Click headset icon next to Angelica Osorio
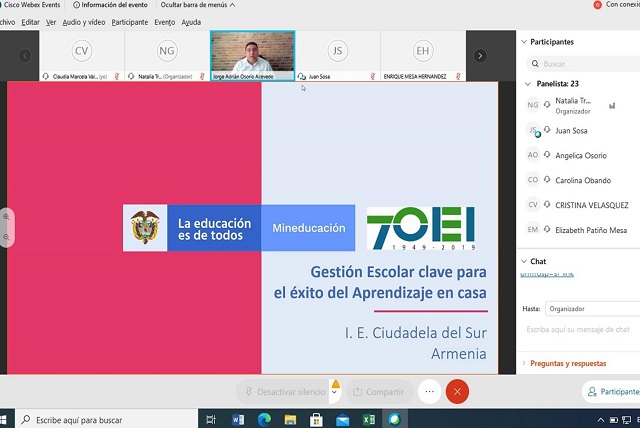Screen dimensions: 640x428 [x=547, y=155]
